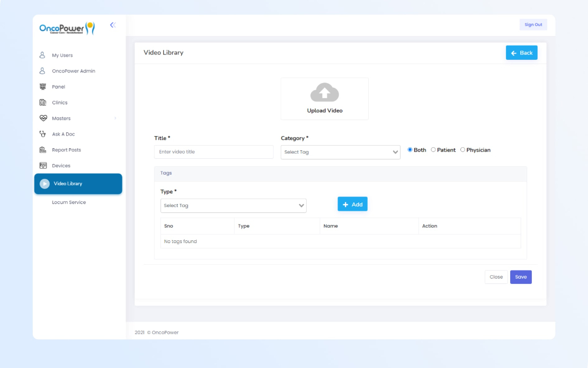Screen dimensions: 588x368
Task: Open Report Posts page
Action: pos(66,150)
